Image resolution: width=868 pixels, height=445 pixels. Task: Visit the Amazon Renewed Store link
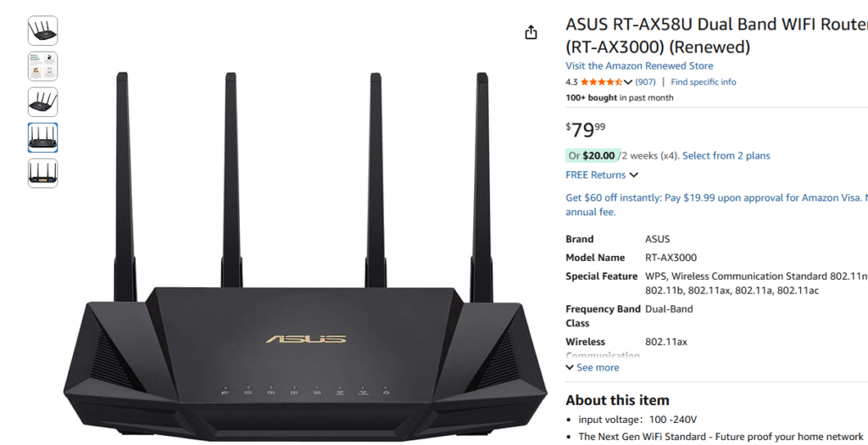[x=639, y=66]
